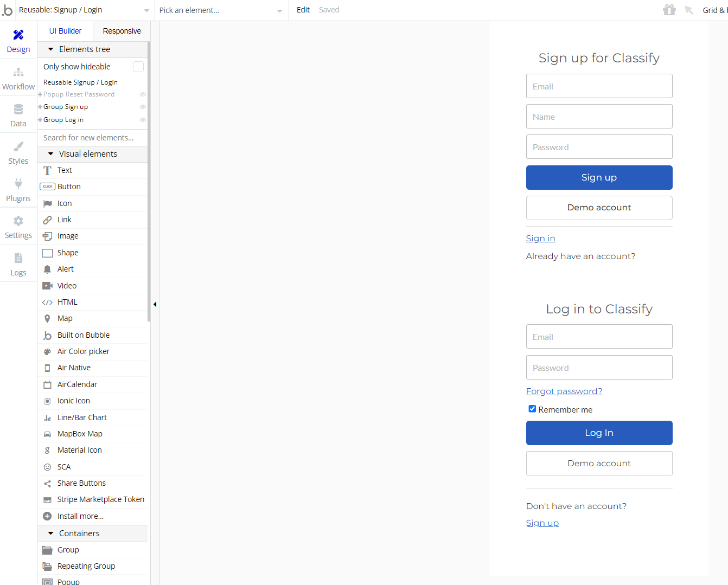The width and height of the screenshot is (728, 585).
Task: Select the Image visual element
Action: tap(93, 236)
